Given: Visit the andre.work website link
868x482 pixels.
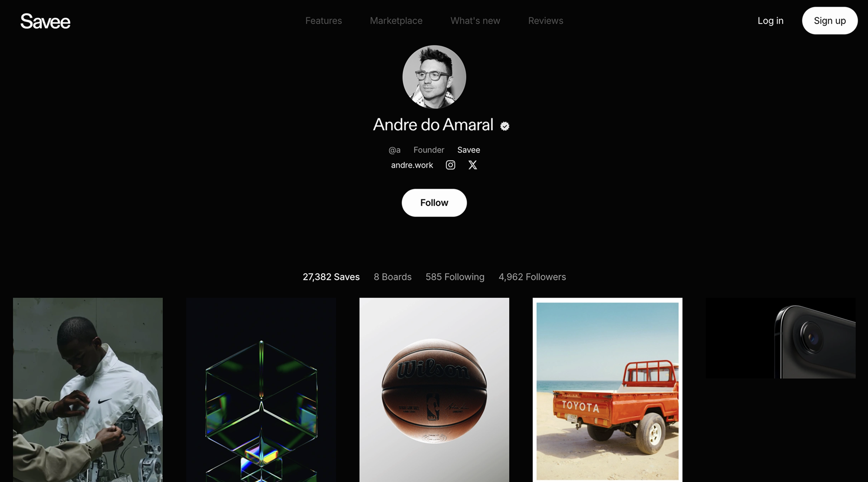Looking at the screenshot, I should pyautogui.click(x=412, y=165).
